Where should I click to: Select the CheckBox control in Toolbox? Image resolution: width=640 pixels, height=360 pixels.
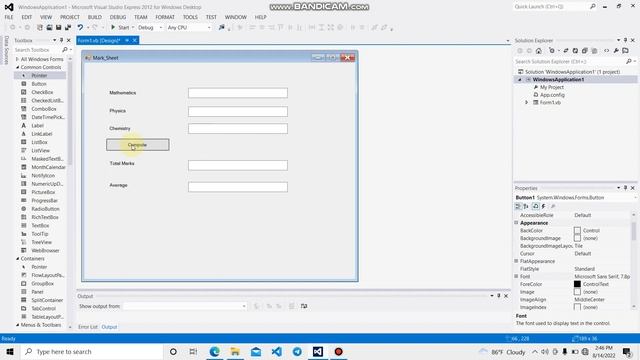click(x=42, y=92)
